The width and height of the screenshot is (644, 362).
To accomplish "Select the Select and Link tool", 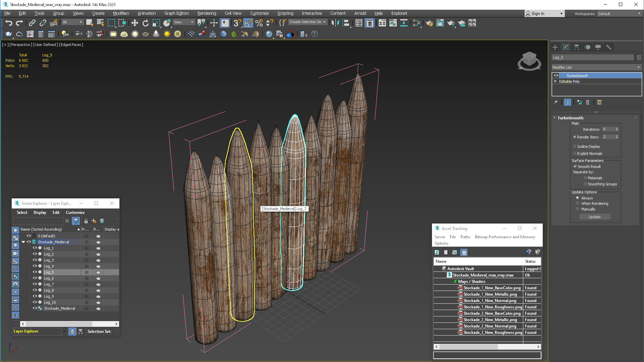I will [32, 23].
